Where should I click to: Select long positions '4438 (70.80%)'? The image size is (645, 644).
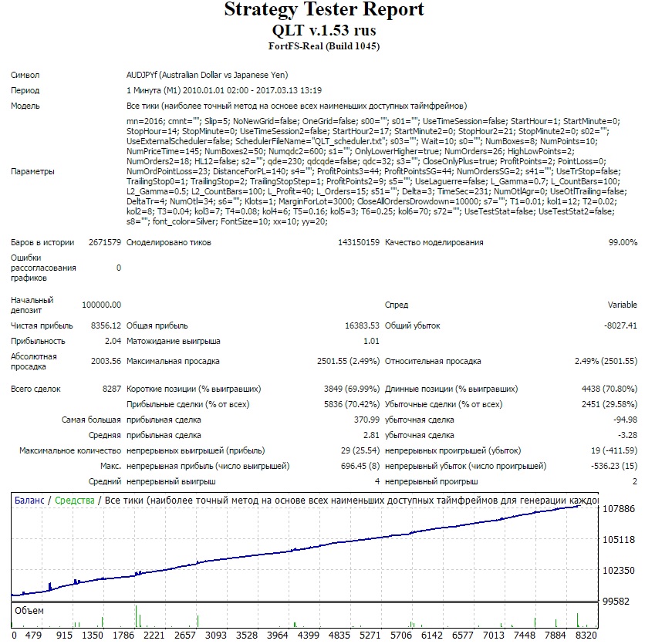click(610, 389)
